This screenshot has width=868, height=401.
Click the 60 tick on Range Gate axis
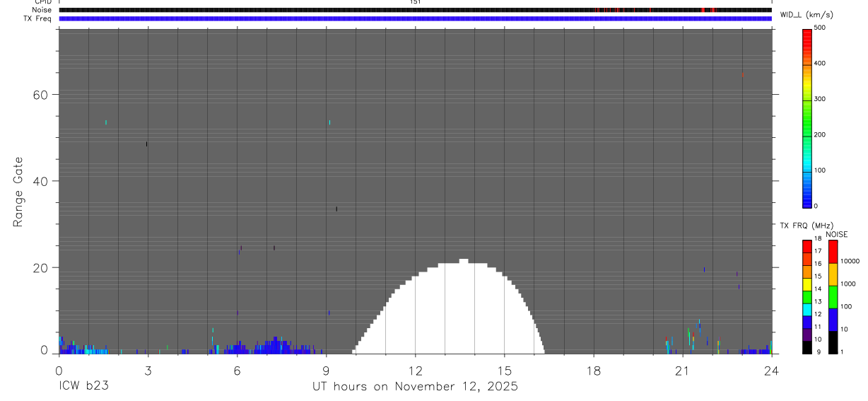click(x=40, y=95)
